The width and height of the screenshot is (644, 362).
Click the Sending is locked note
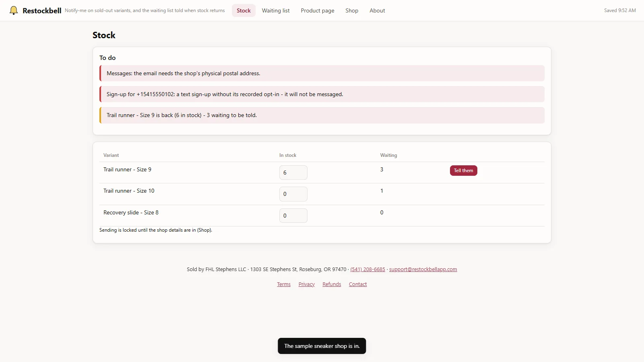[x=156, y=230]
